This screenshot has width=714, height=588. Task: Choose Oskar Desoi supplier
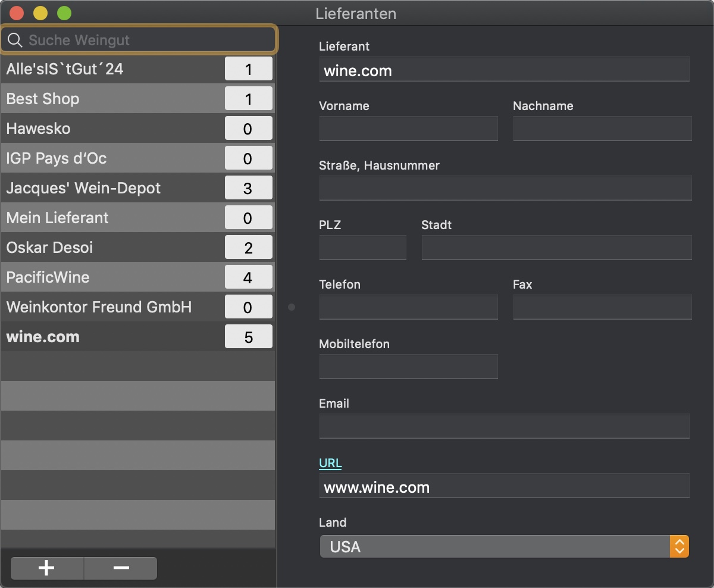point(138,248)
